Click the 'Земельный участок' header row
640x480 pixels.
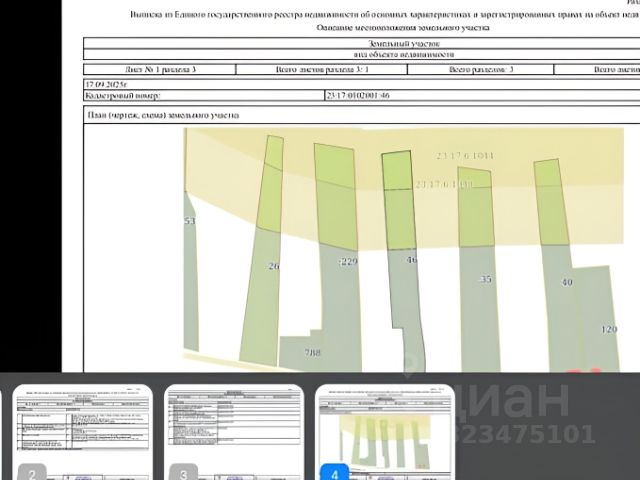(x=362, y=43)
